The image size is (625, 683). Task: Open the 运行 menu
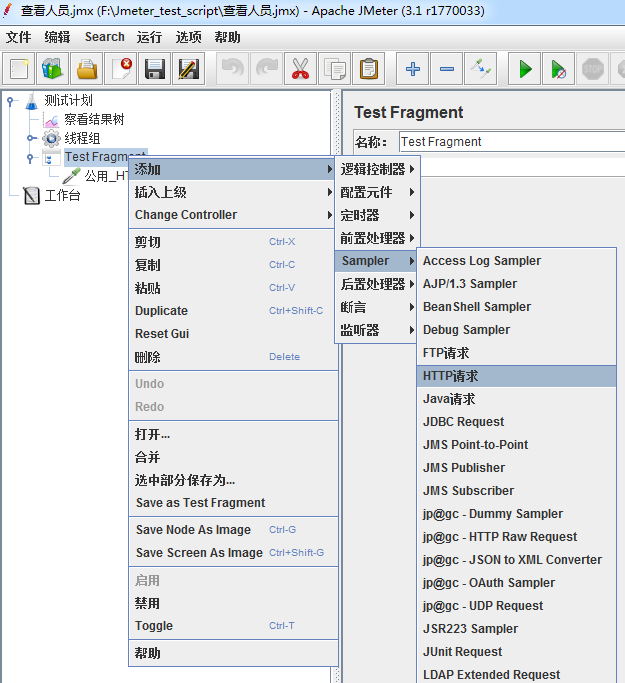pos(149,37)
